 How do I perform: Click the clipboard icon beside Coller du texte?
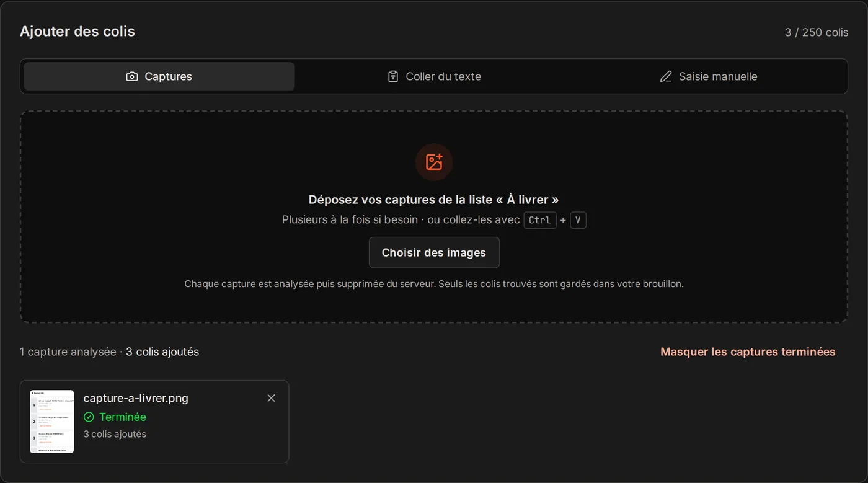tap(393, 76)
